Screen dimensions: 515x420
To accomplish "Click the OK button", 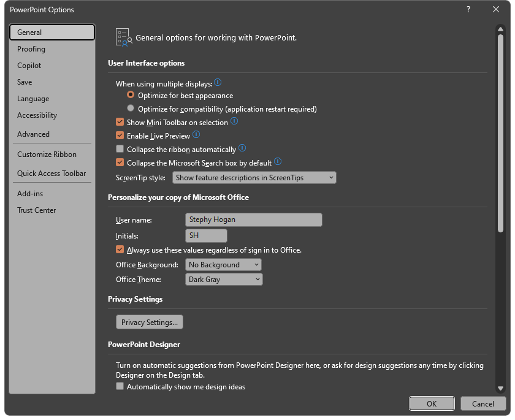I will point(432,403).
